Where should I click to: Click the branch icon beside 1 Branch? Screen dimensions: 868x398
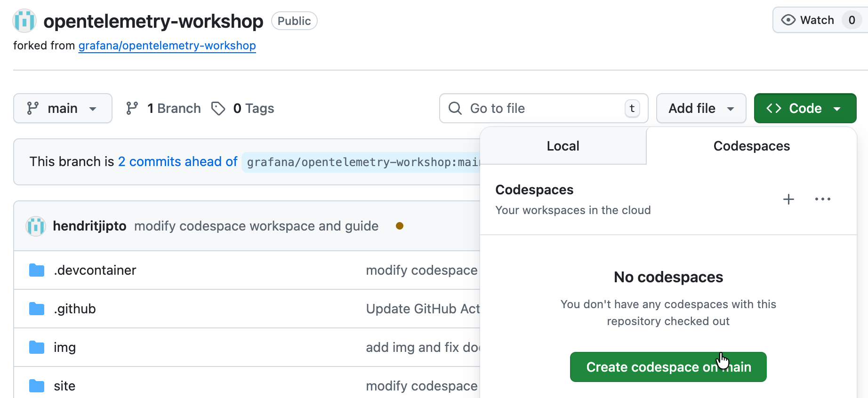132,109
